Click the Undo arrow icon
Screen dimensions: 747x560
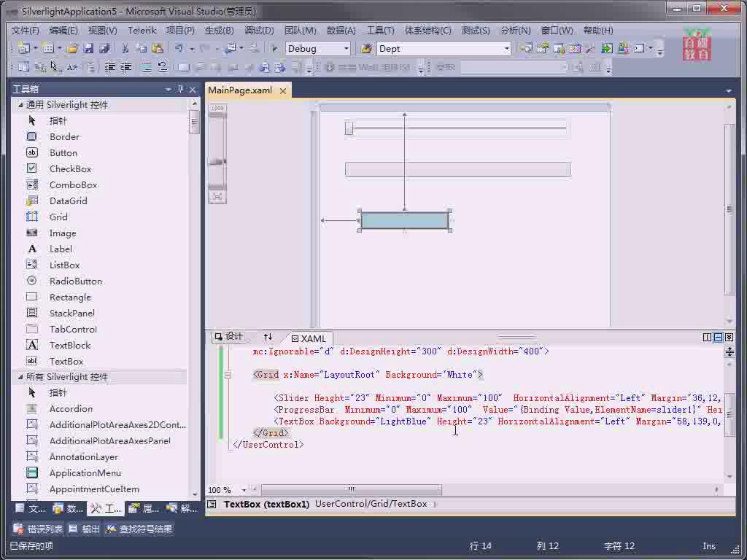click(179, 48)
